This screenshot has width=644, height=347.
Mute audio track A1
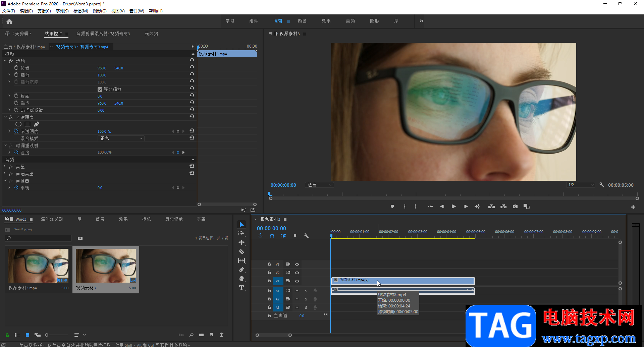(x=297, y=291)
